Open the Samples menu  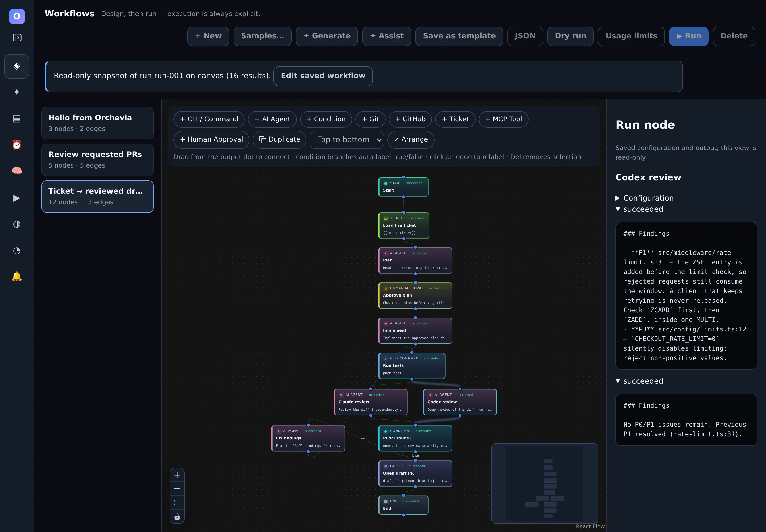[x=262, y=36]
